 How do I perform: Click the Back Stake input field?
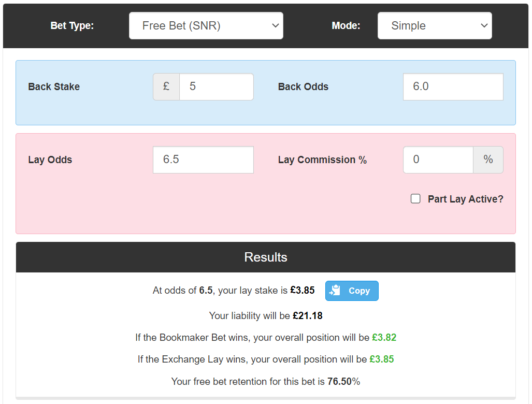click(x=217, y=86)
